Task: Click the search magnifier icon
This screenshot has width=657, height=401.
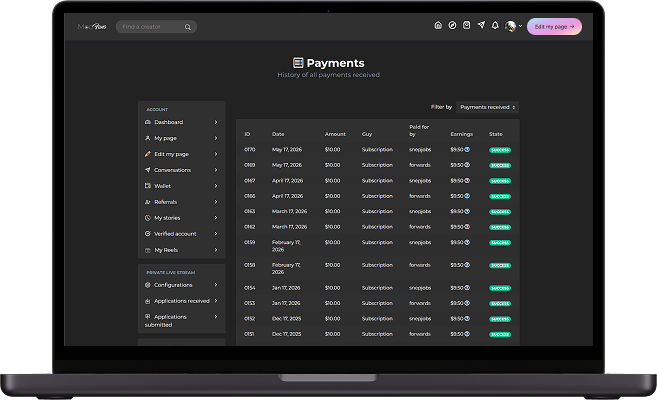Action: click(188, 27)
